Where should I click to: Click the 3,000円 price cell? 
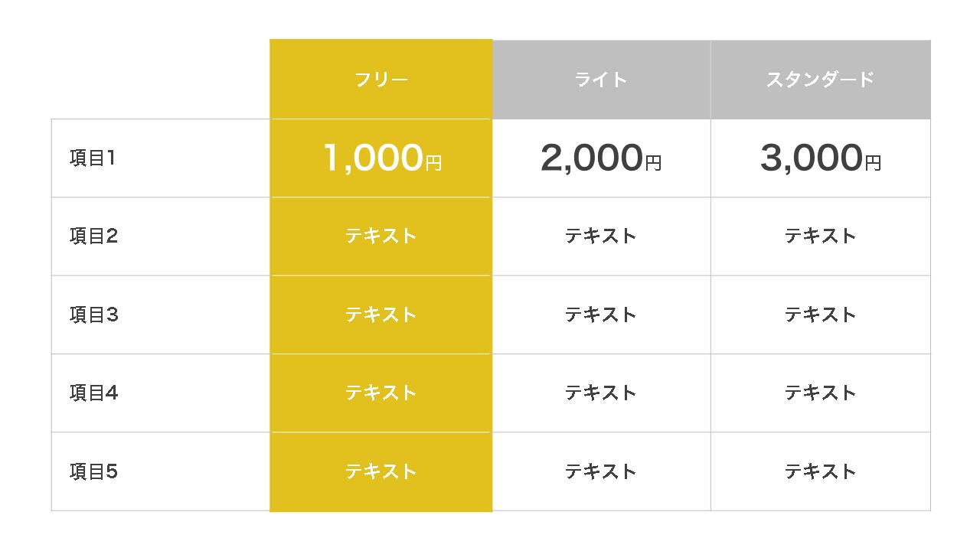[820, 158]
